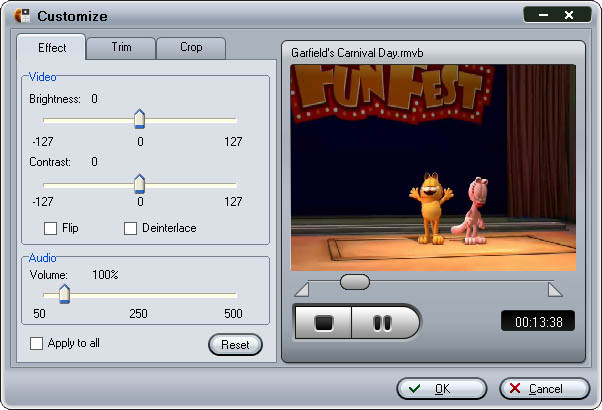Pause the video preview
This screenshot has width=602, height=410.
click(x=385, y=322)
